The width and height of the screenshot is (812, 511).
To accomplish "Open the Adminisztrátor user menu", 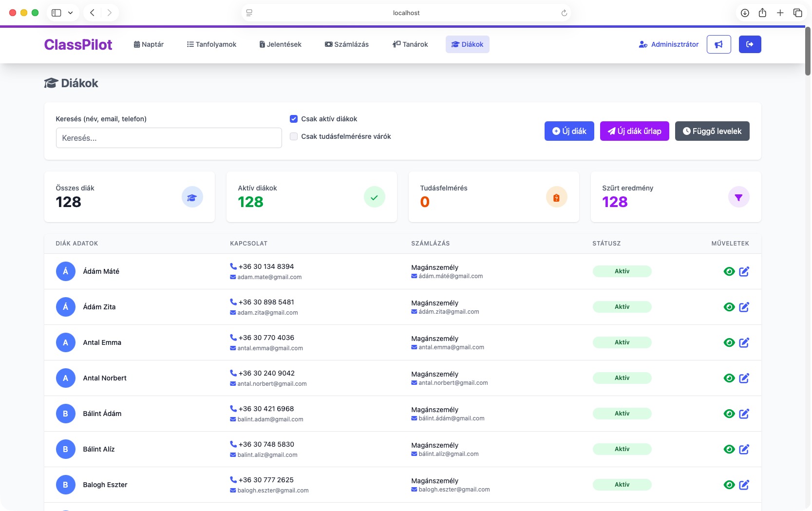I will 668,44.
